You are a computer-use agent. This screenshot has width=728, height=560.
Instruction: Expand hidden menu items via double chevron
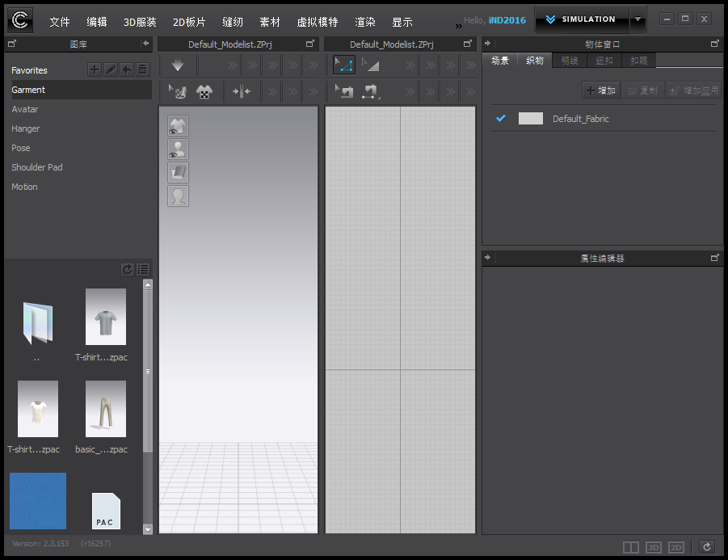point(459,26)
